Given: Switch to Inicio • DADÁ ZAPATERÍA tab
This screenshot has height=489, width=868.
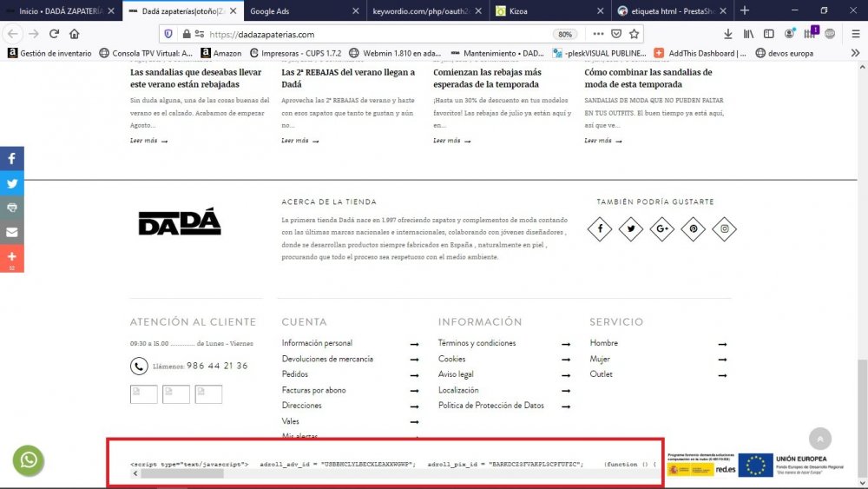Looking at the screenshot, I should click(x=60, y=11).
